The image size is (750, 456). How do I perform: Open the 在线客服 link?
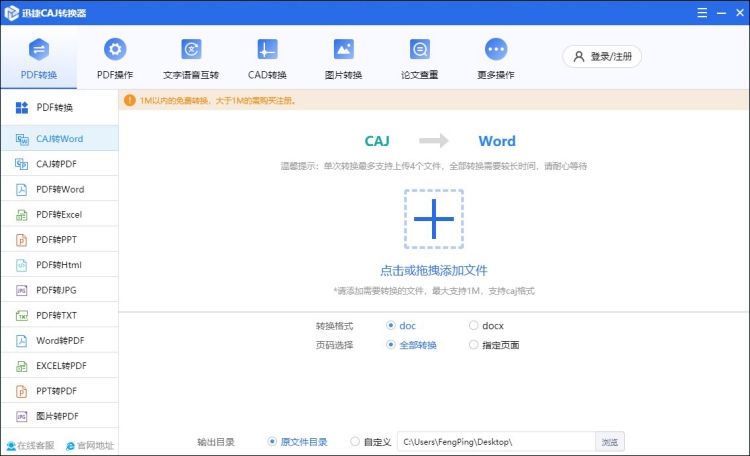[x=30, y=446]
